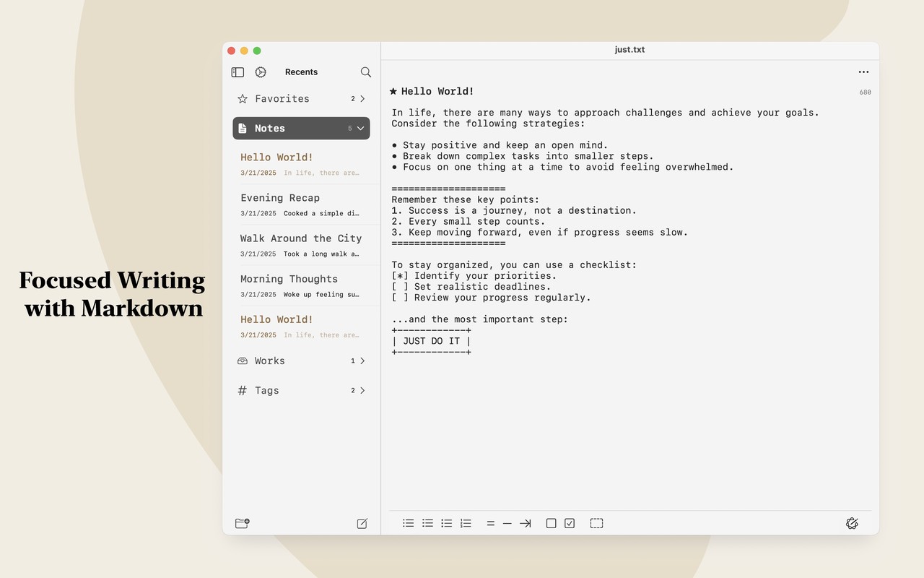The width and height of the screenshot is (924, 578).
Task: Click the 'Woke up feeling su…' preview text
Action: click(321, 295)
